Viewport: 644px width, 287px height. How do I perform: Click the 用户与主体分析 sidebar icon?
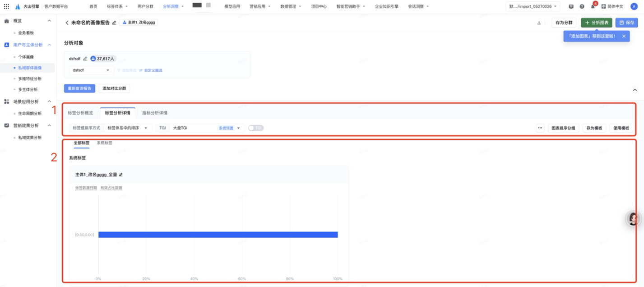click(x=7, y=45)
